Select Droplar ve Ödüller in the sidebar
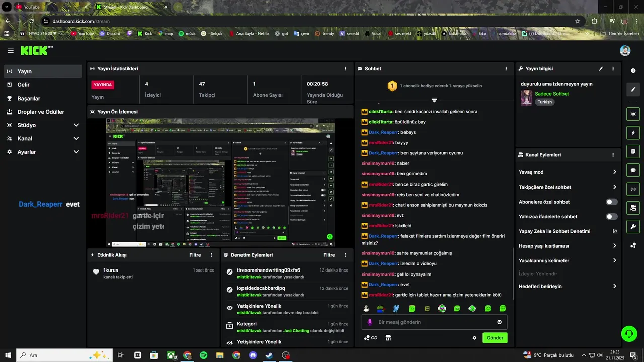 pyautogui.click(x=43, y=112)
